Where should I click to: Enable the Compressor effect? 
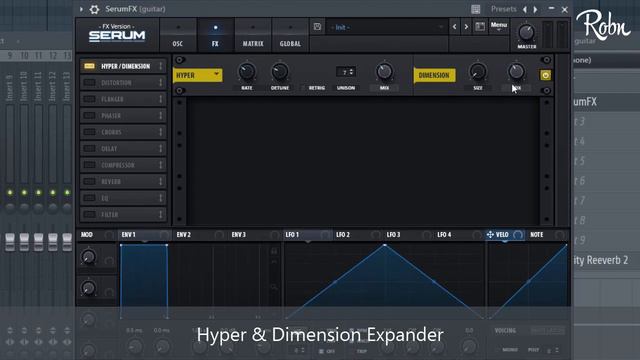coord(89,165)
